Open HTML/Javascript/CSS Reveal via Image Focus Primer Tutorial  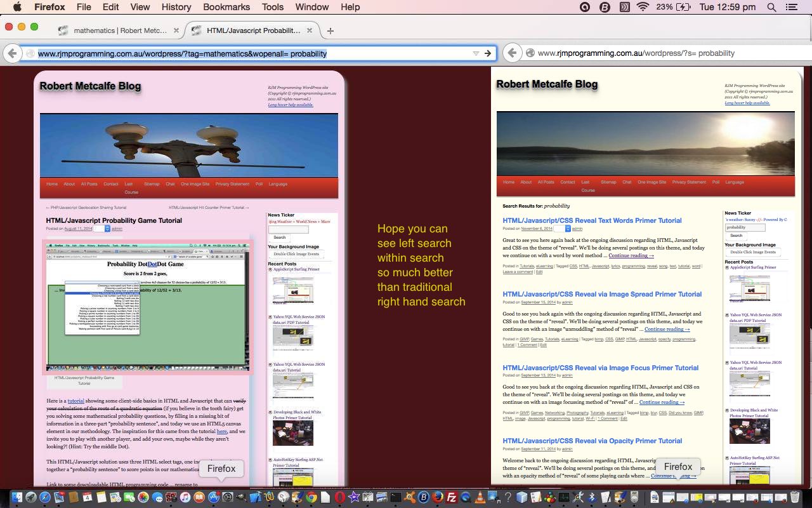(x=600, y=368)
